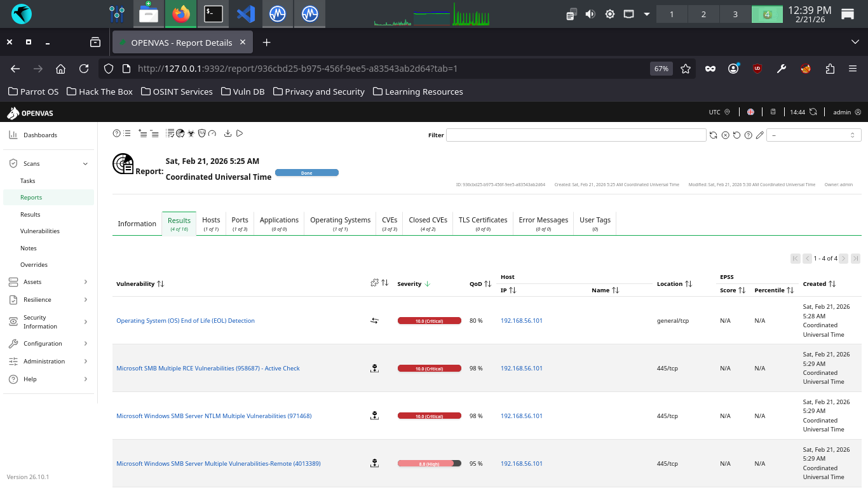Click the 8.8 (High) severity bar

[x=429, y=464]
